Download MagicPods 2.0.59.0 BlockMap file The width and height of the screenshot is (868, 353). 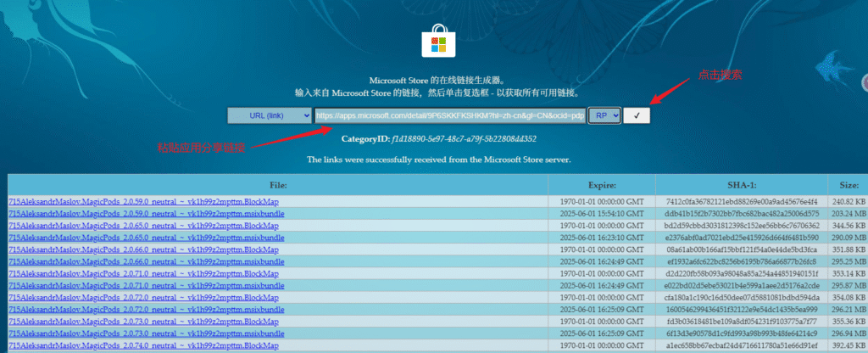click(144, 201)
